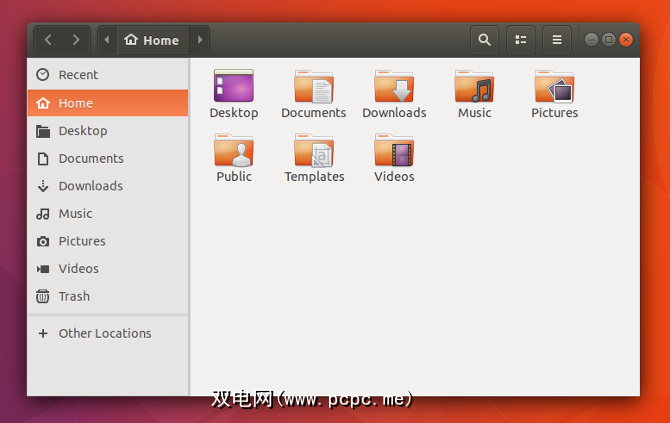Select the Videos folder icon
Viewport: 670px width, 423px height.
tap(394, 150)
